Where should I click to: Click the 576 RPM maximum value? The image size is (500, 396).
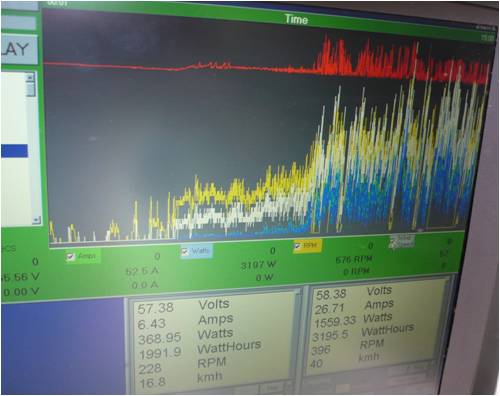click(x=354, y=259)
